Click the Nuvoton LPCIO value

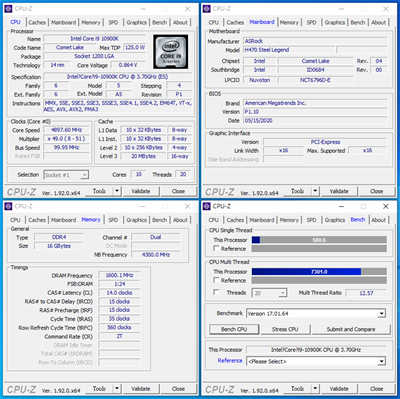(x=260, y=80)
